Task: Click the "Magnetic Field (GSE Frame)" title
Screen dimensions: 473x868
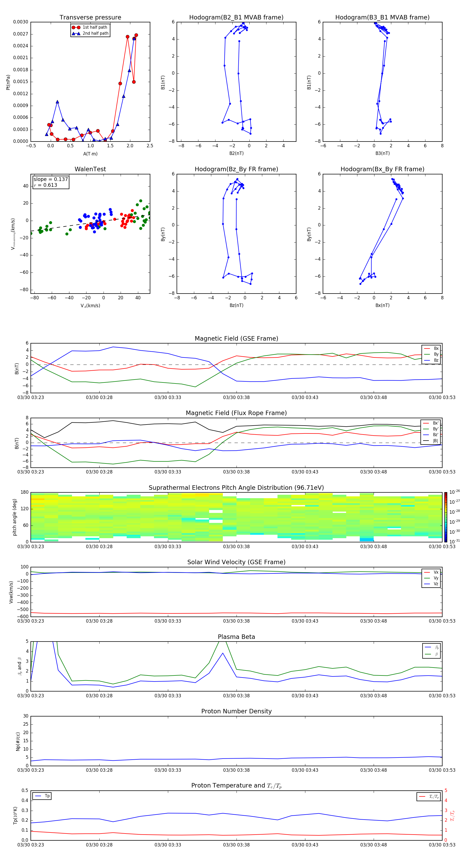Action: click(x=236, y=339)
